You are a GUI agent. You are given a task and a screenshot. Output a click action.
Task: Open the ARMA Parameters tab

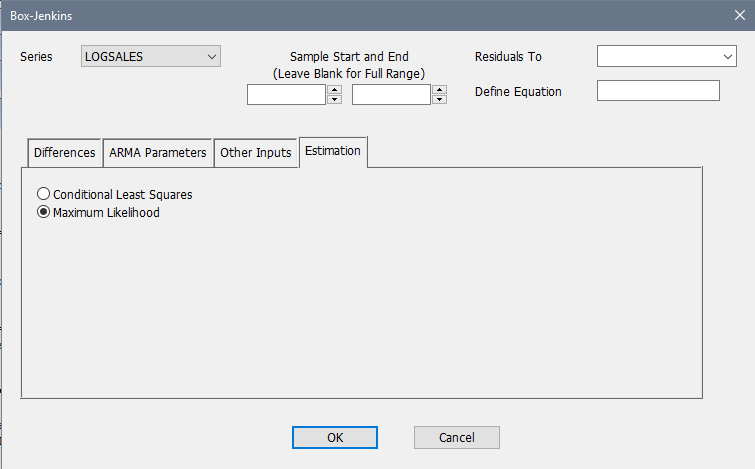click(x=157, y=153)
